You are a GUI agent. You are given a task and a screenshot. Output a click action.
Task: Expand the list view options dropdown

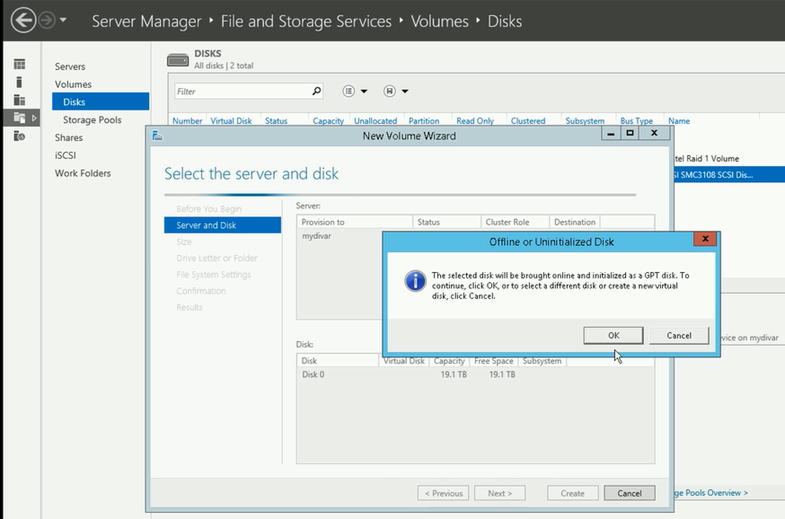356,91
